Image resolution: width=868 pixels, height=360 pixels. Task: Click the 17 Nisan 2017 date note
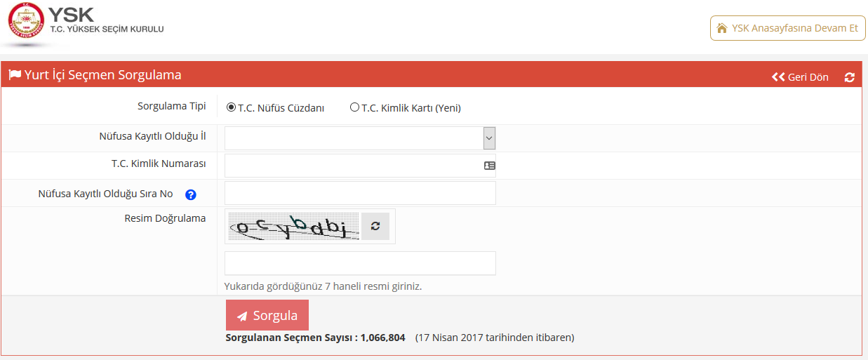click(495, 338)
